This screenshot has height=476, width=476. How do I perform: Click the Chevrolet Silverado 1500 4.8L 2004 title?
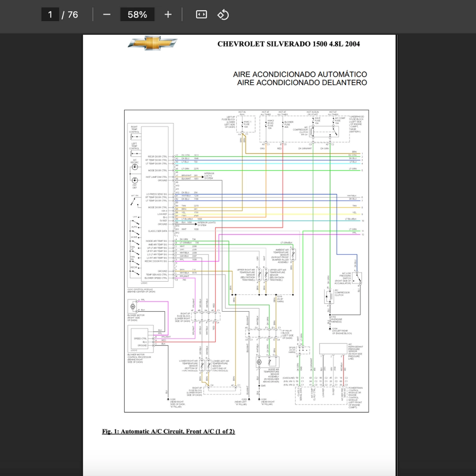pyautogui.click(x=288, y=44)
